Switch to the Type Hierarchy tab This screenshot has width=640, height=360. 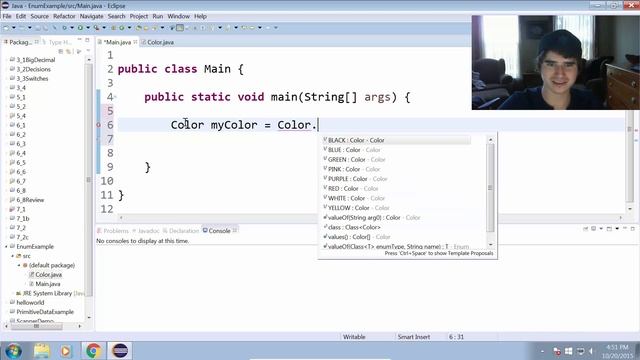57,42
